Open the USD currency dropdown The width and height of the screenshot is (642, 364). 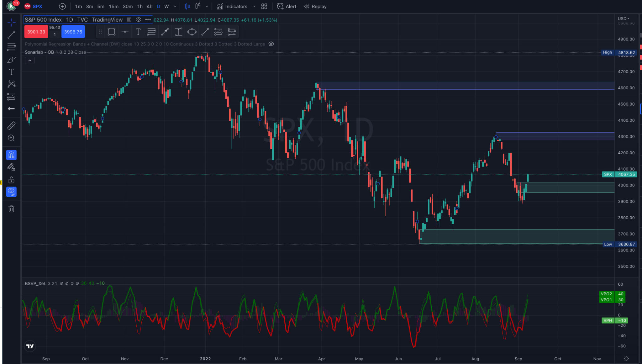(624, 18)
